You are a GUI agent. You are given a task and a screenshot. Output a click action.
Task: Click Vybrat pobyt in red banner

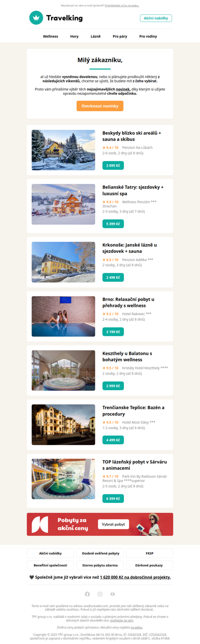pyautogui.click(x=113, y=524)
